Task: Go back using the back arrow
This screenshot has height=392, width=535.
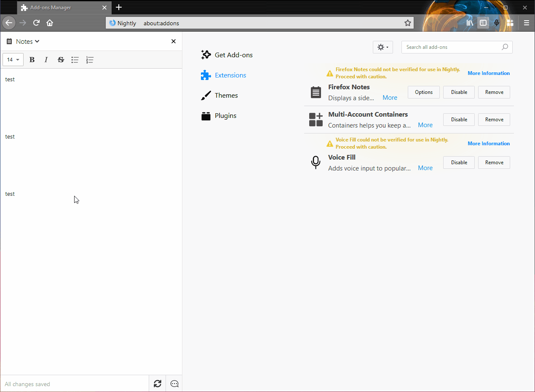Action: click(x=9, y=23)
